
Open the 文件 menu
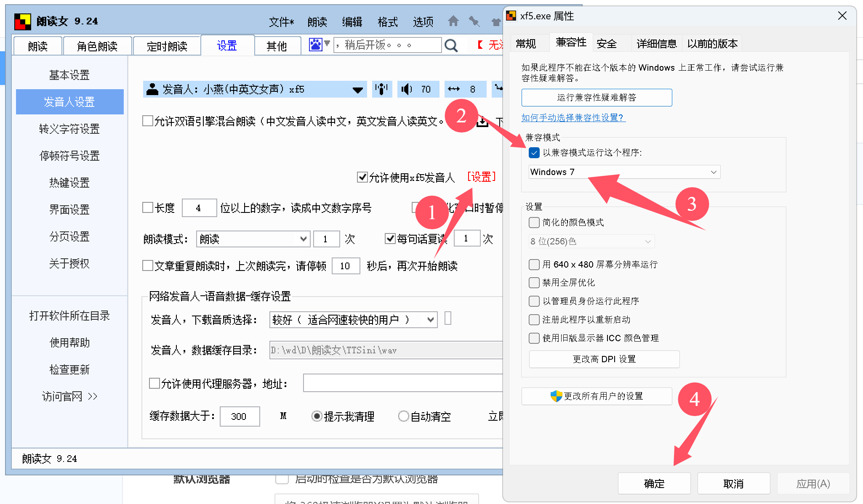(282, 22)
